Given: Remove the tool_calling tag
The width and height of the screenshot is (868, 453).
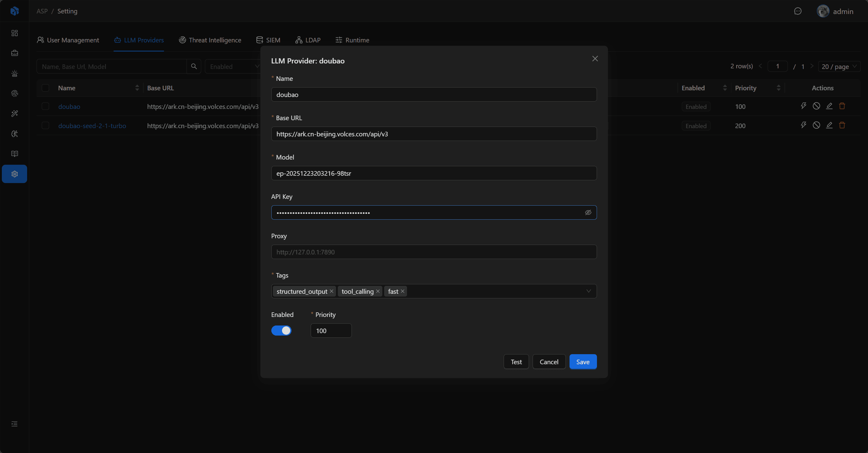Looking at the screenshot, I should point(378,291).
